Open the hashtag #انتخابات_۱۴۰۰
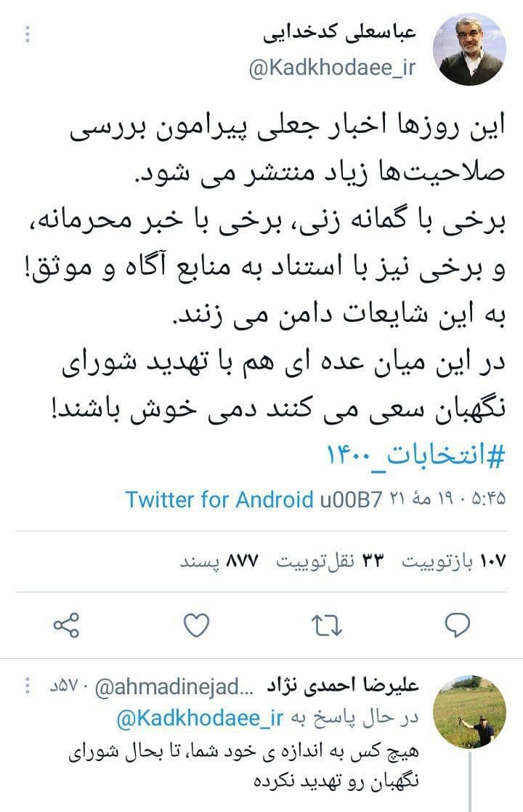 tap(416, 457)
